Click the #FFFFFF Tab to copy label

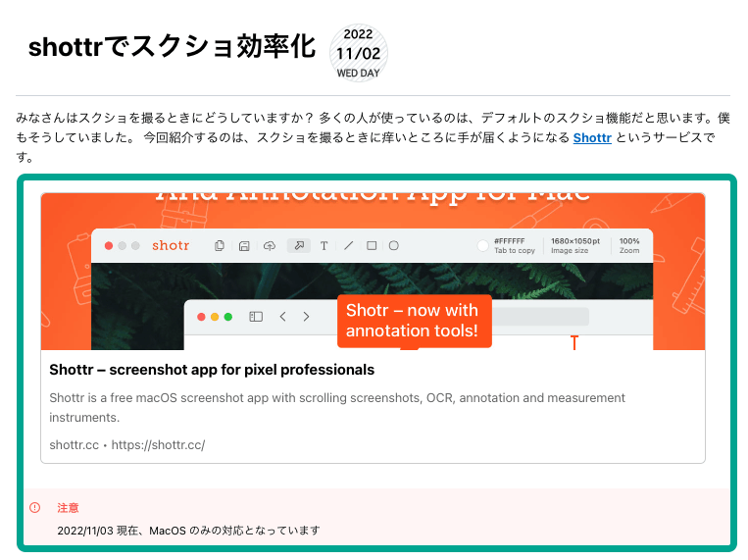(515, 246)
